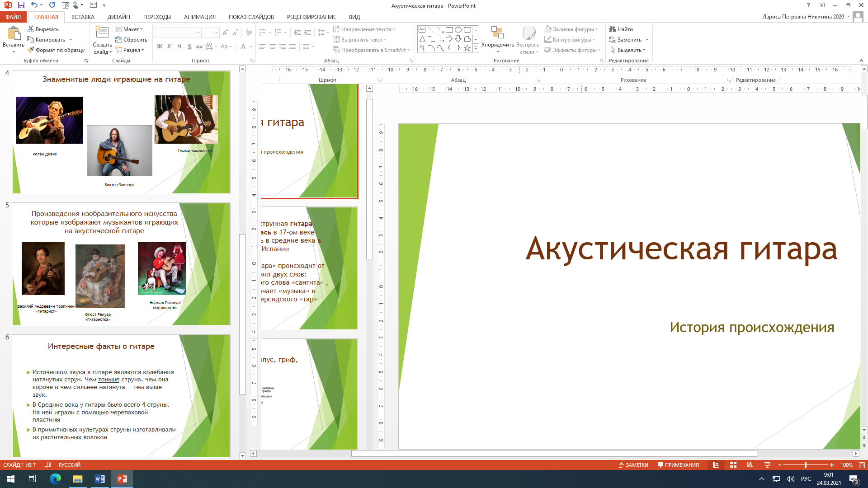
Task: Increase the list indent level
Action: pos(307,33)
